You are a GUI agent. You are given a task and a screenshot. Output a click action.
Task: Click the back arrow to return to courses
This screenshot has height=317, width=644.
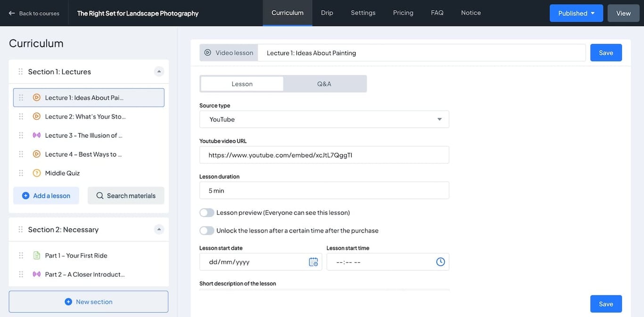[11, 13]
